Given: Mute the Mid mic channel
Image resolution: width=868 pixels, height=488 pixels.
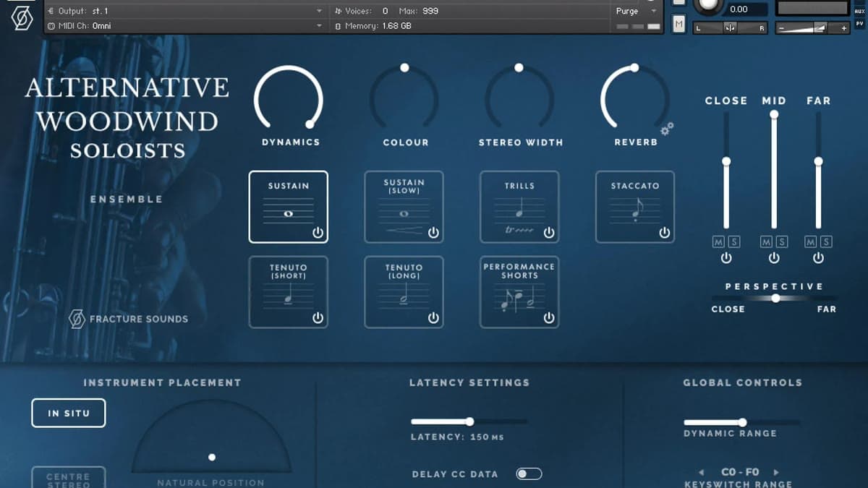Looking at the screenshot, I should pos(767,241).
